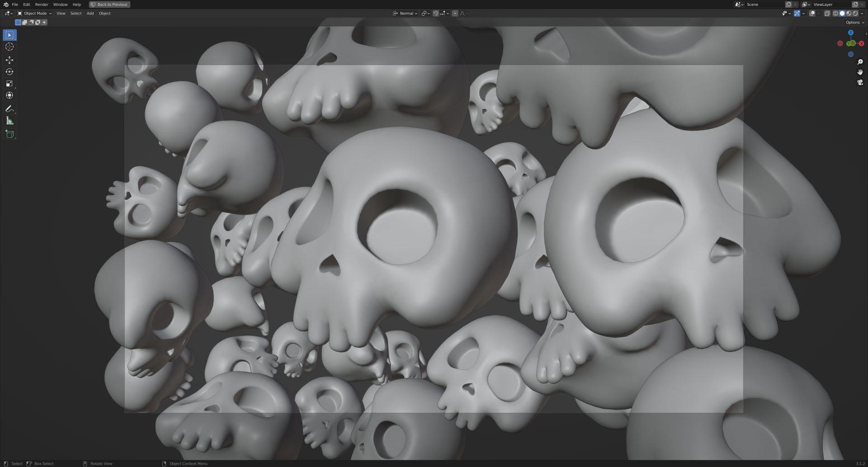The image size is (868, 467).
Task: Switch to Wireframe shading
Action: [x=835, y=14]
